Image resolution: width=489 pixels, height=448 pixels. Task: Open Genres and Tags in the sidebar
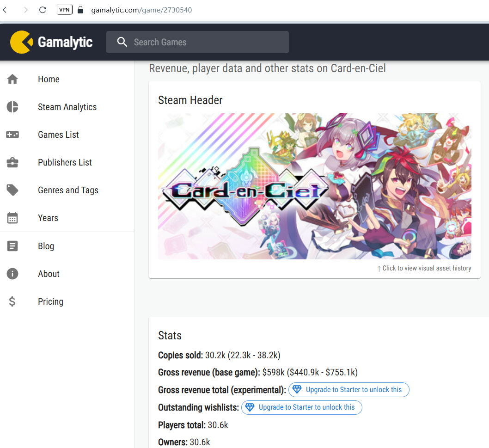pos(68,190)
